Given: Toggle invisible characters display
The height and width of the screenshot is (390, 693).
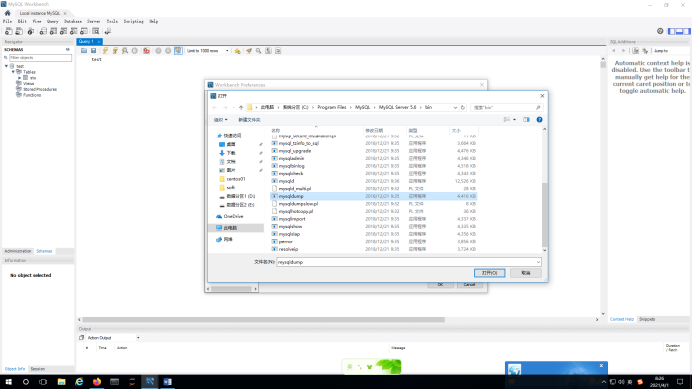Looking at the screenshot, I should pyautogui.click(x=268, y=51).
